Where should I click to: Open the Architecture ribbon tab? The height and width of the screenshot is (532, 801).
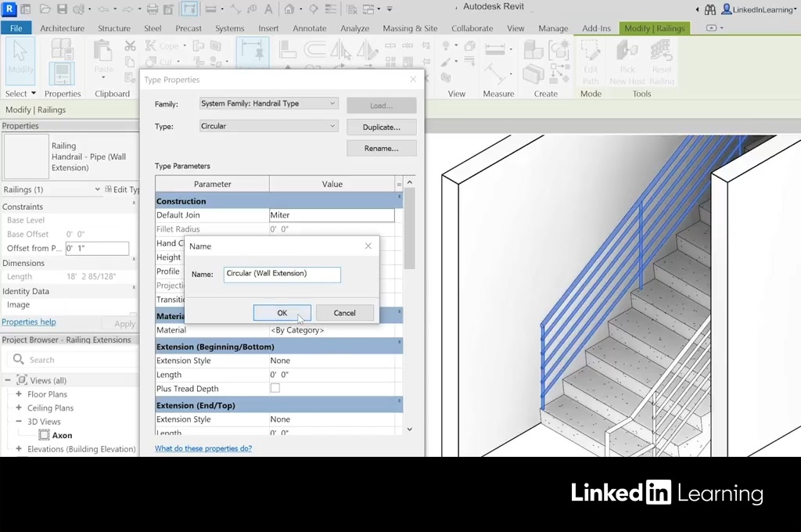tap(62, 28)
